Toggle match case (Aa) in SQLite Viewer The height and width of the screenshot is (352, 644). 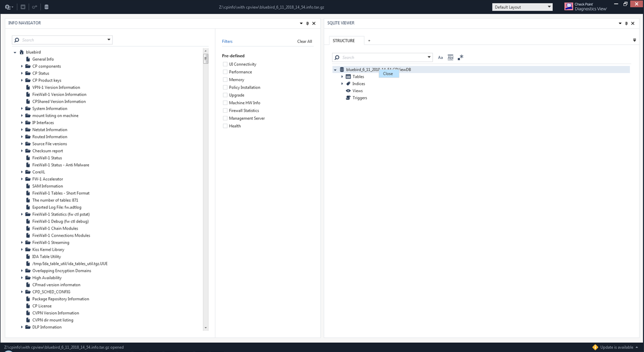tap(440, 57)
